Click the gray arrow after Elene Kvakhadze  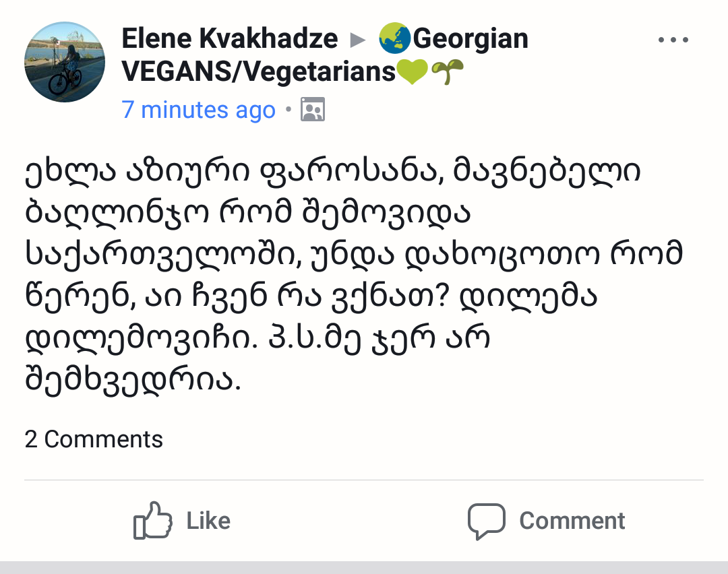357,40
